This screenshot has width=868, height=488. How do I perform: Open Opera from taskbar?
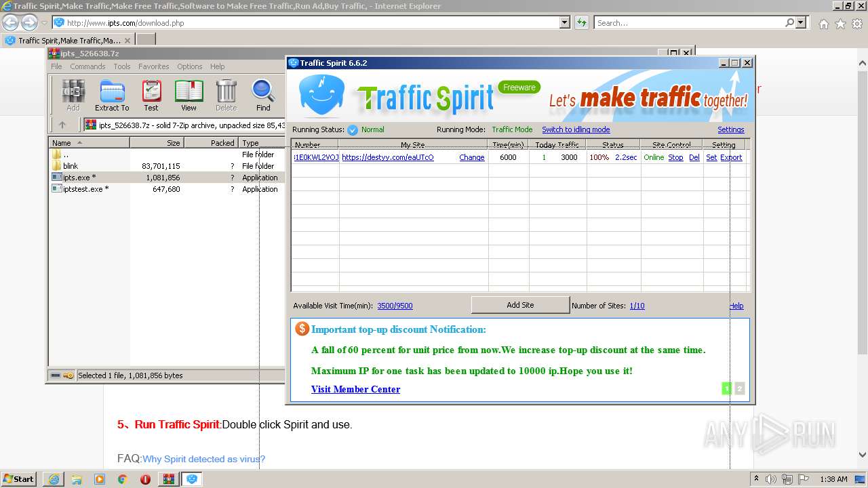(145, 479)
